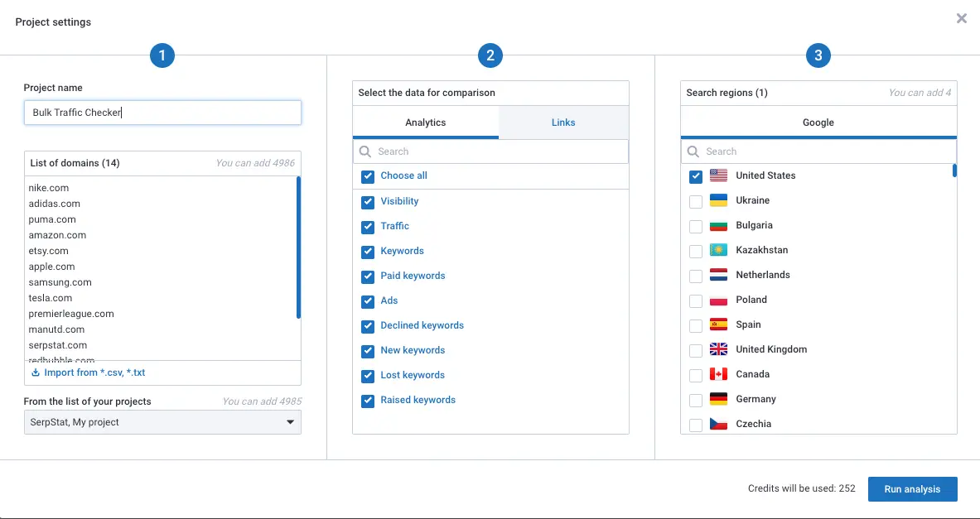
Task: Click the step 2 circle badge
Action: (x=490, y=55)
